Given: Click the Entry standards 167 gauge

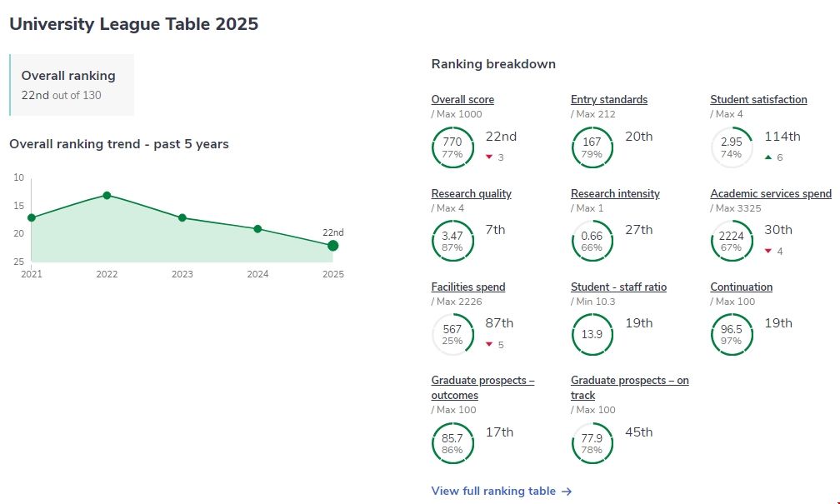Looking at the screenshot, I should [592, 147].
